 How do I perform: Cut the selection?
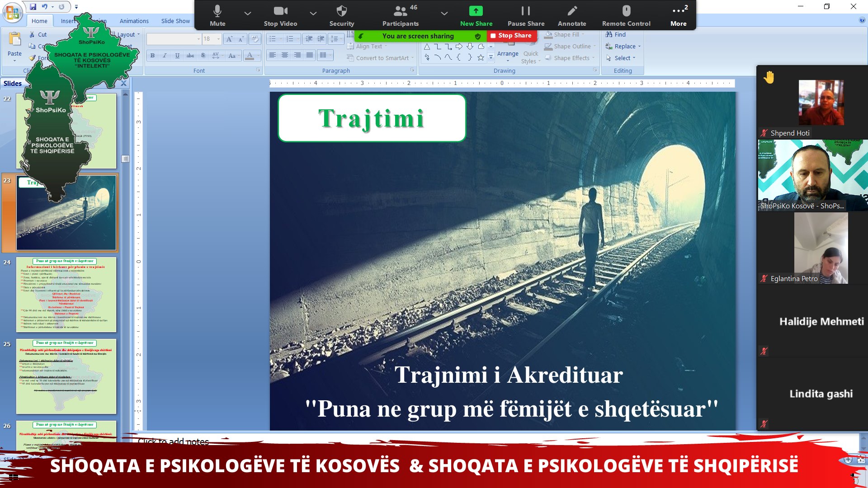38,34
